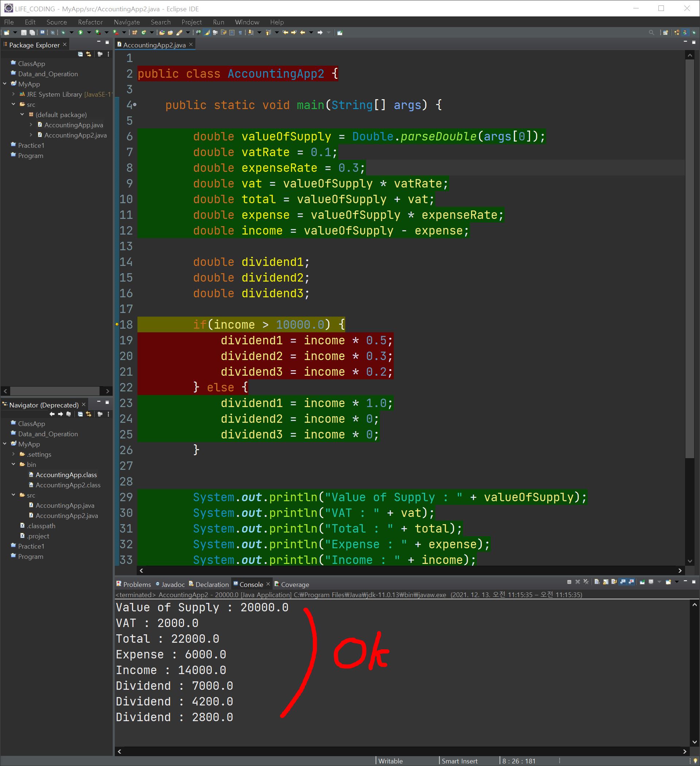Open the Refactor menu
Screen dimensions: 700x766
90,22
